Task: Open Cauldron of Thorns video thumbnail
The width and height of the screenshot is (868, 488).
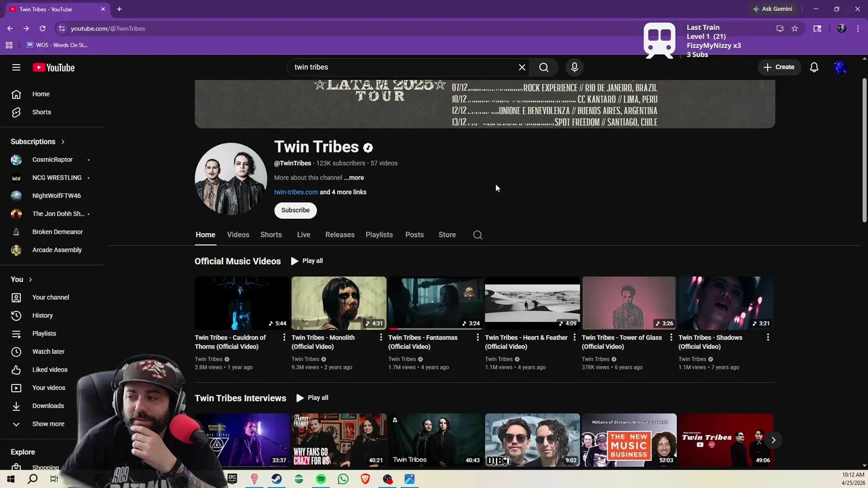Action: click(241, 303)
